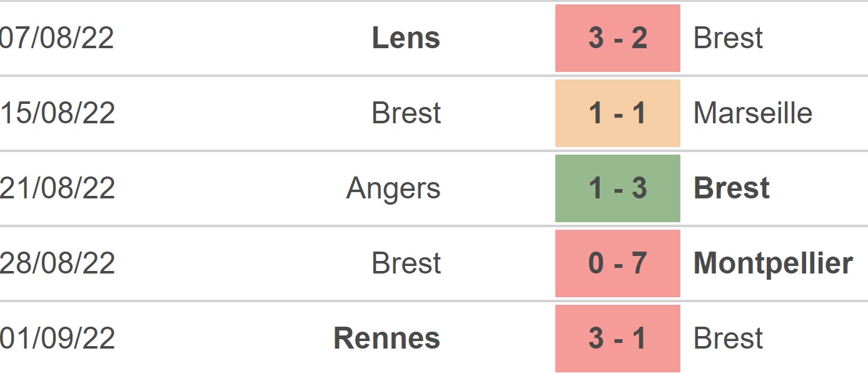Screen dimensions: 868x373
Task: Click the 28/08/22 match date
Action: point(57,263)
